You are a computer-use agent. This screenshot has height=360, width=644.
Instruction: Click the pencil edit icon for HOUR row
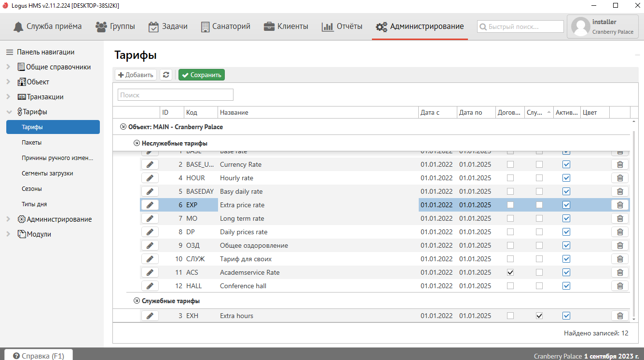150,178
